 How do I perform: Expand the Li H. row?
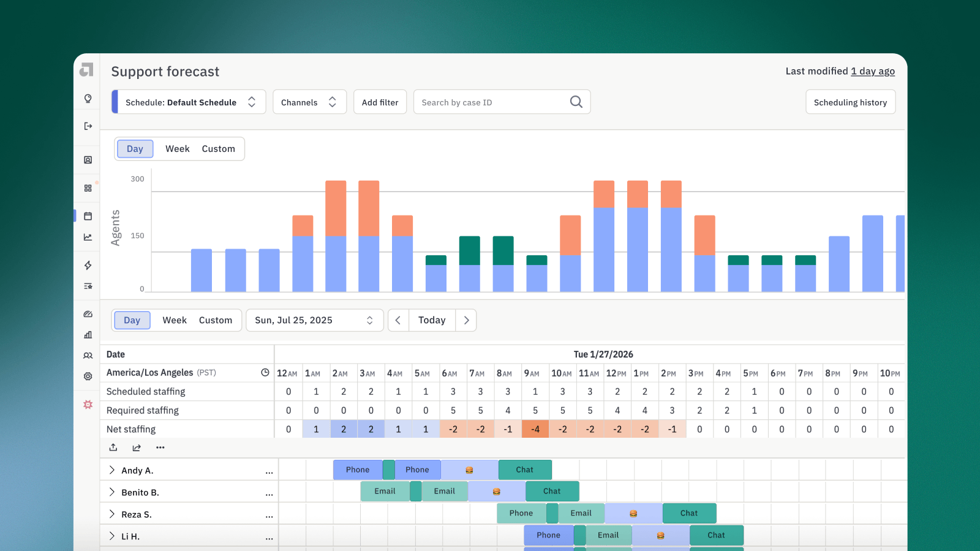pos(111,536)
